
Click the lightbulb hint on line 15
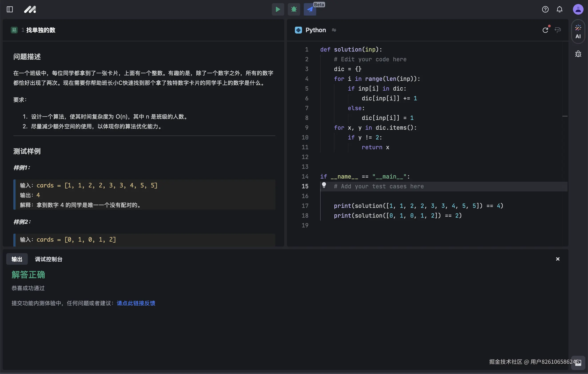(324, 185)
